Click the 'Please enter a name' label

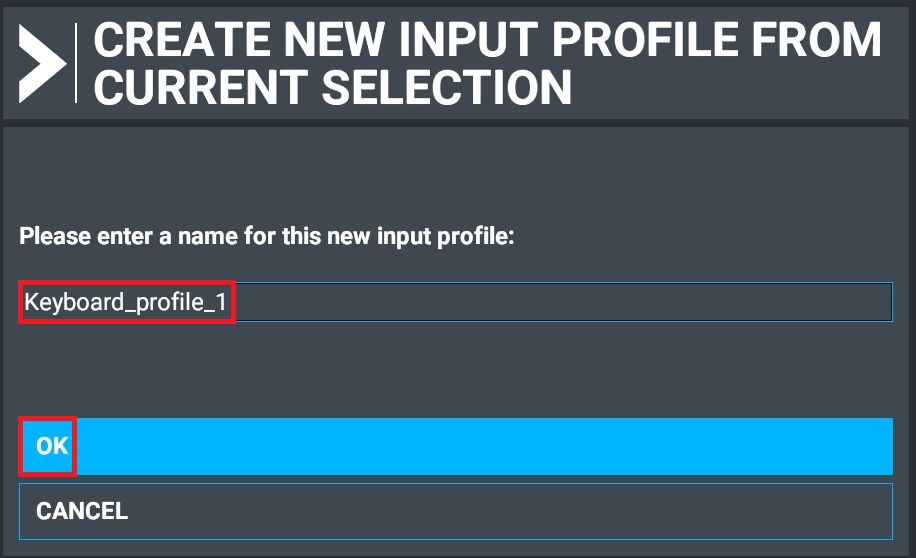coord(266,238)
